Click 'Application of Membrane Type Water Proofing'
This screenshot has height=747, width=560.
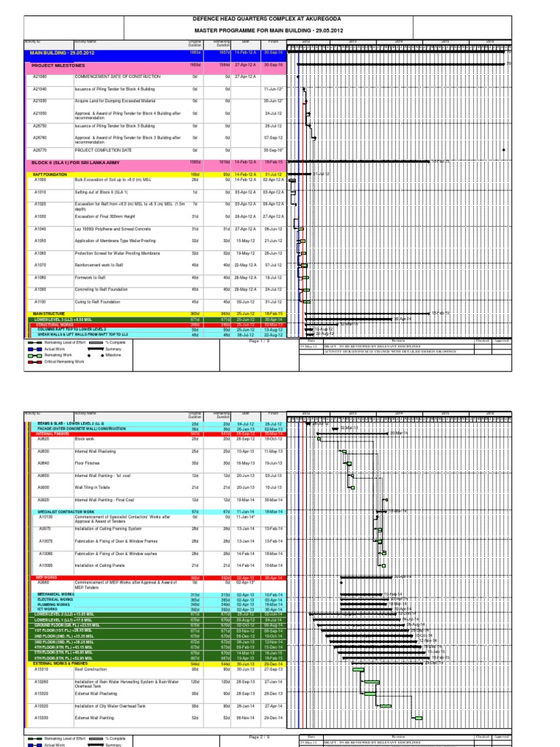(x=115, y=241)
